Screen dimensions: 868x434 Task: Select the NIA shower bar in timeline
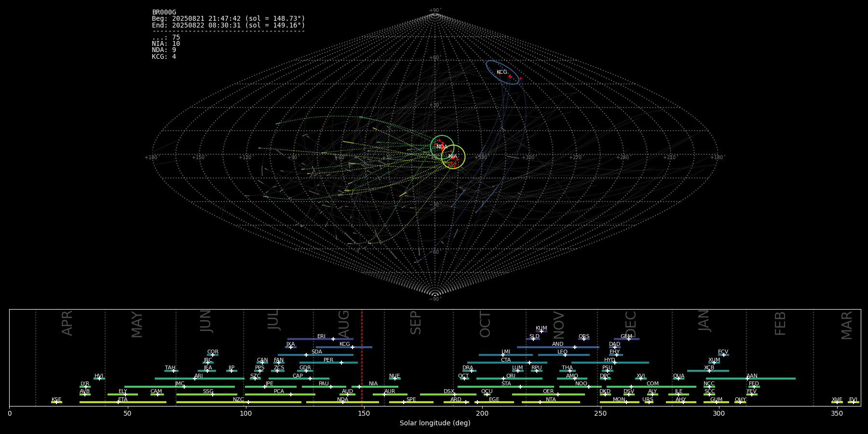[375, 386]
